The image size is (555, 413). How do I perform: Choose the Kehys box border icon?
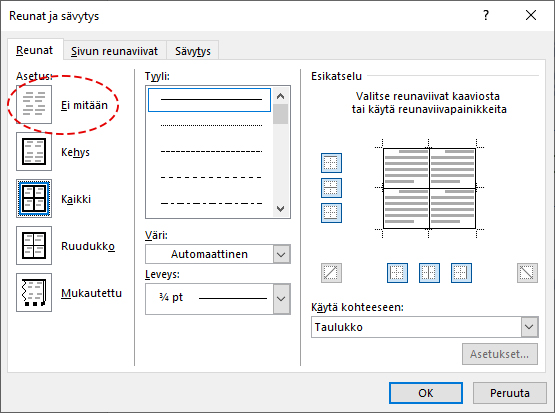(34, 151)
